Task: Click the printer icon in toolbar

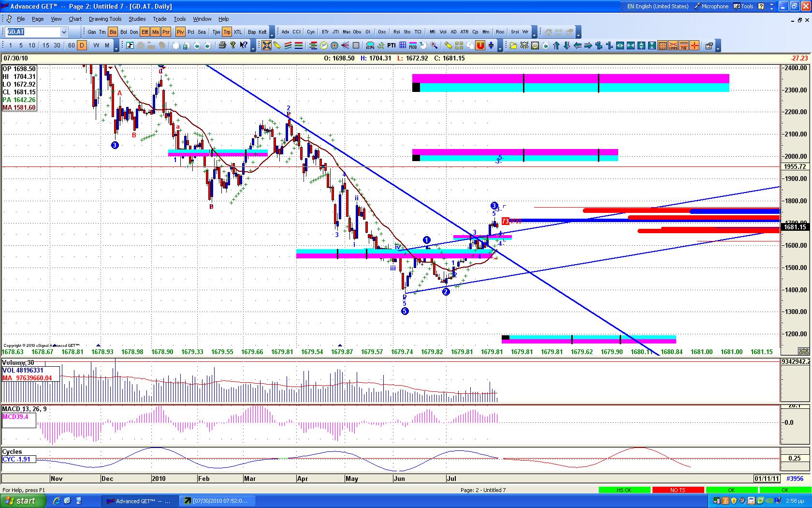Action: click(x=222, y=45)
